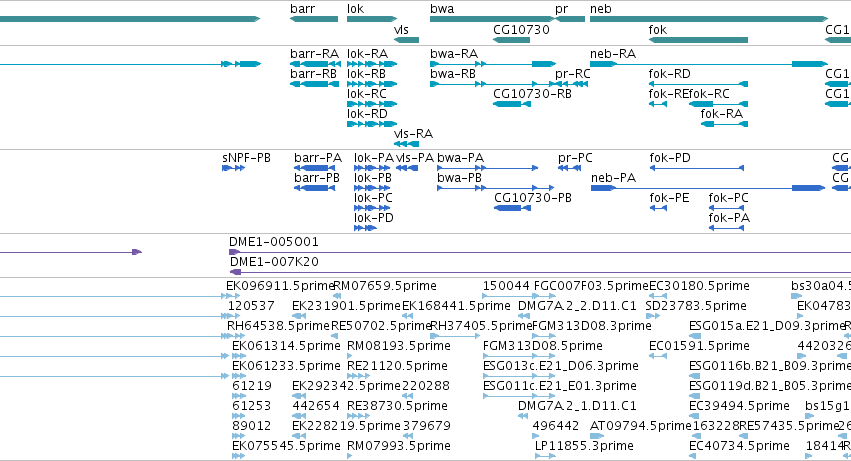Select EST FGM313D08.3prime
Screen dimensions: 851x461
(x=592, y=326)
